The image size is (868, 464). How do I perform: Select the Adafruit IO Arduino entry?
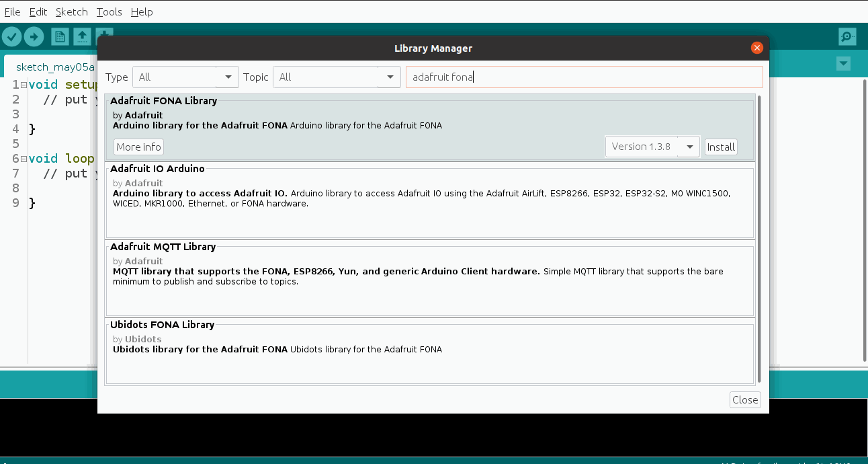point(430,200)
